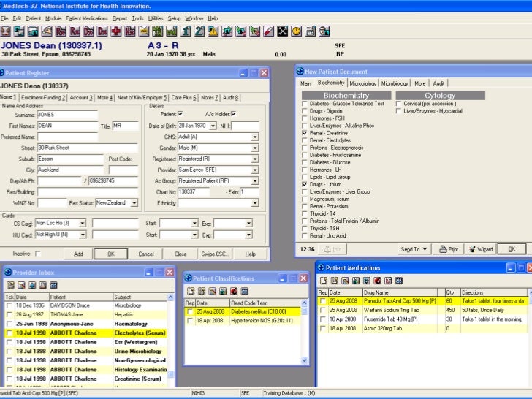Click Patient Classifications scrollbar down arrow
532x399 pixels.
(x=304, y=360)
